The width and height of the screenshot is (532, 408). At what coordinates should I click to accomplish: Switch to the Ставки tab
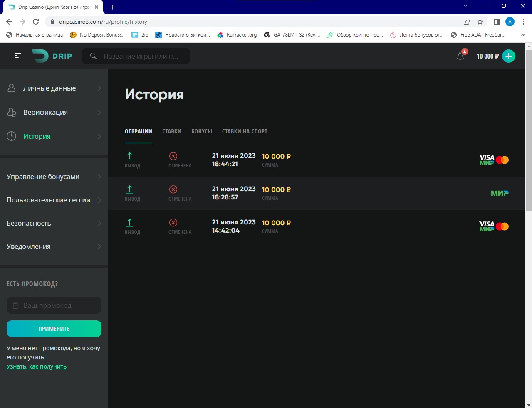pyautogui.click(x=172, y=131)
